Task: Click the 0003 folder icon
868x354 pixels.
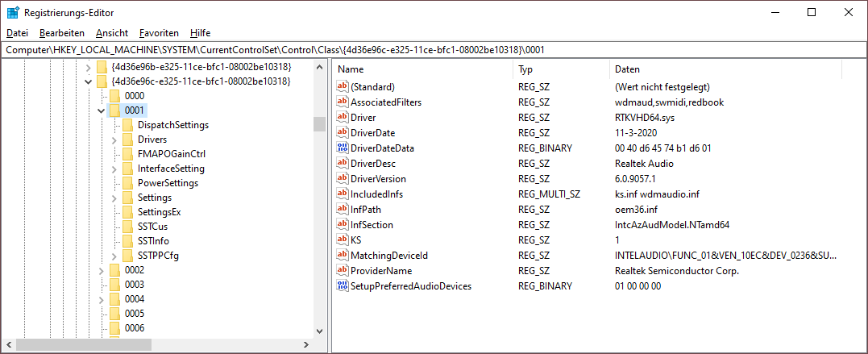Action: [114, 284]
